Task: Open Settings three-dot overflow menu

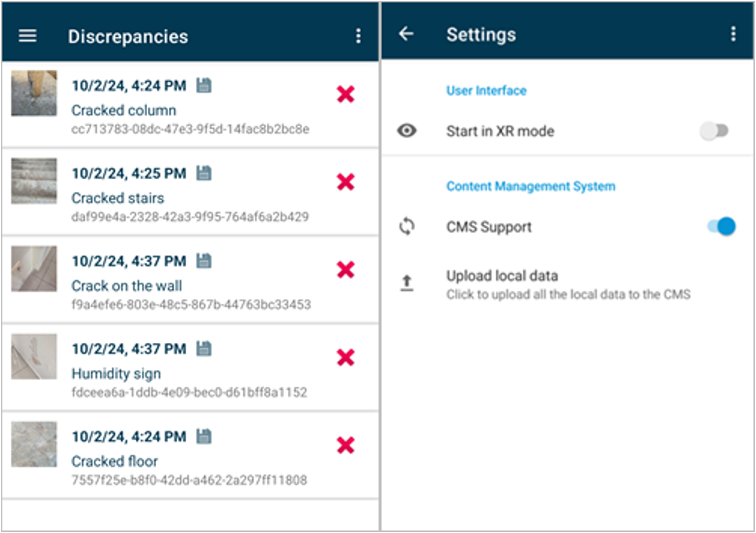Action: (733, 34)
